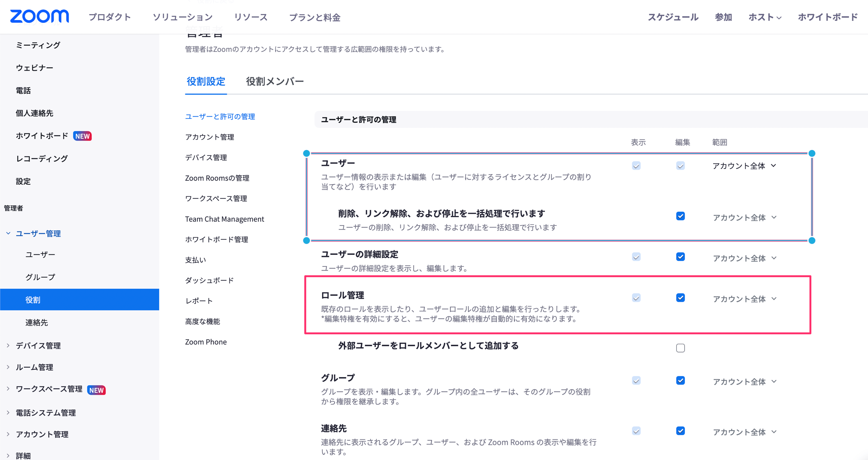The image size is (868, 460).
Task: Open the ソリューション menu
Action: pos(183,17)
